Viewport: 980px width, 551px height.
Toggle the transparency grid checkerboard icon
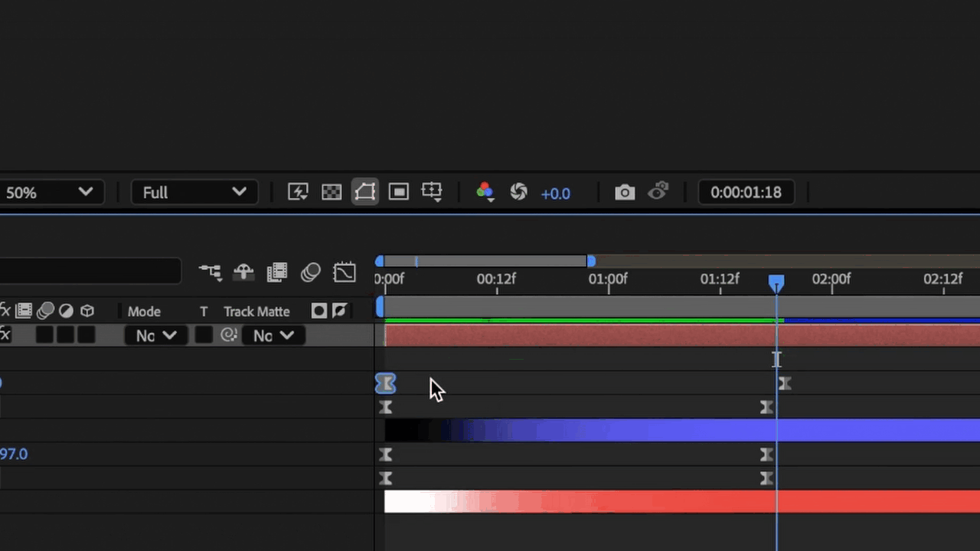pyautogui.click(x=332, y=192)
